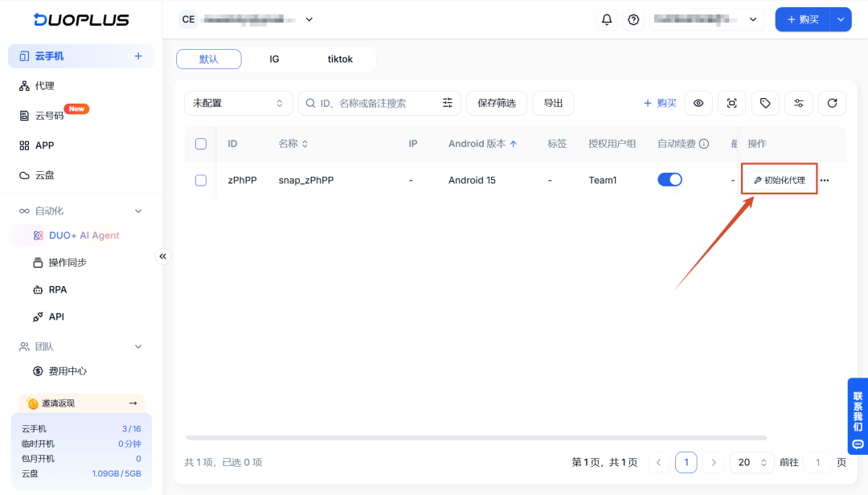Image resolution: width=868 pixels, height=495 pixels.
Task: Change page size 20 dropdown
Action: [751, 462]
